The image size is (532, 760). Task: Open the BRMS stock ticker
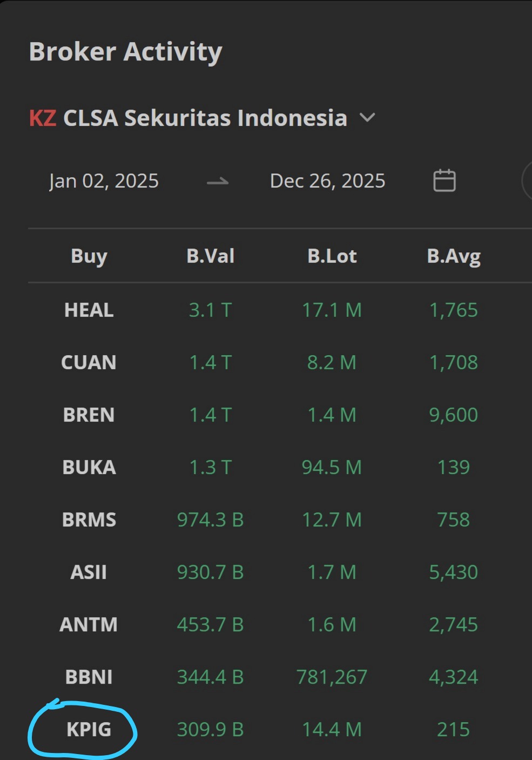pyautogui.click(x=89, y=519)
